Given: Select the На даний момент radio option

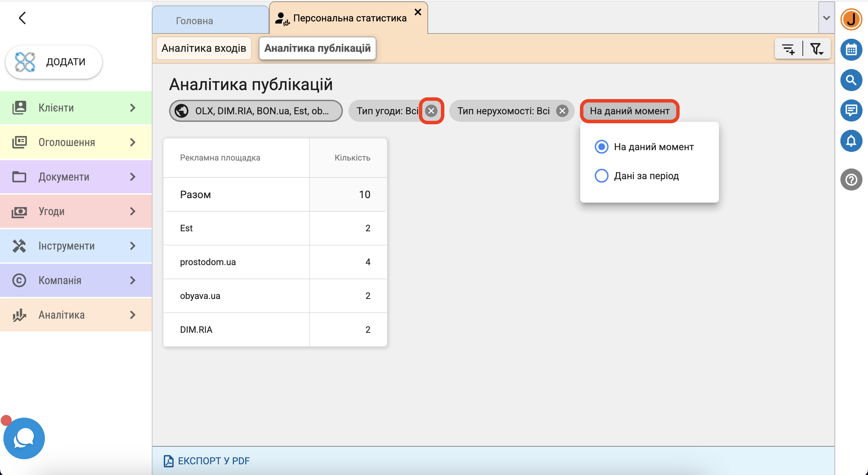Looking at the screenshot, I should (x=601, y=147).
